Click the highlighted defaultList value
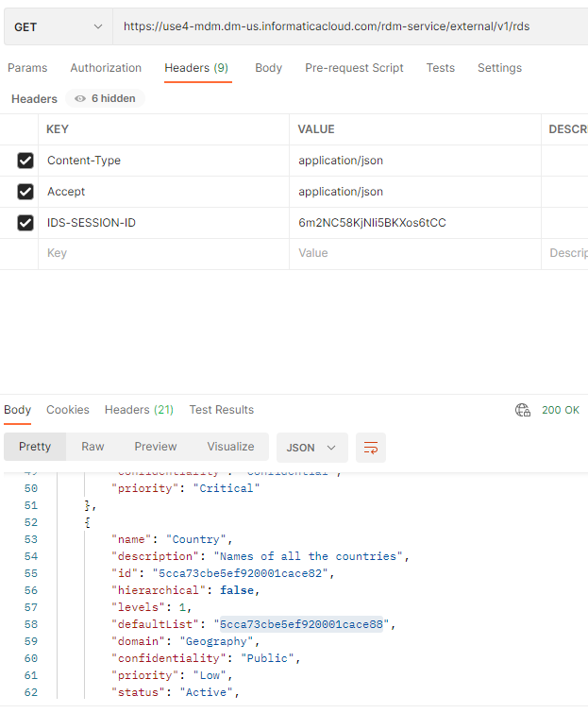 coord(301,624)
